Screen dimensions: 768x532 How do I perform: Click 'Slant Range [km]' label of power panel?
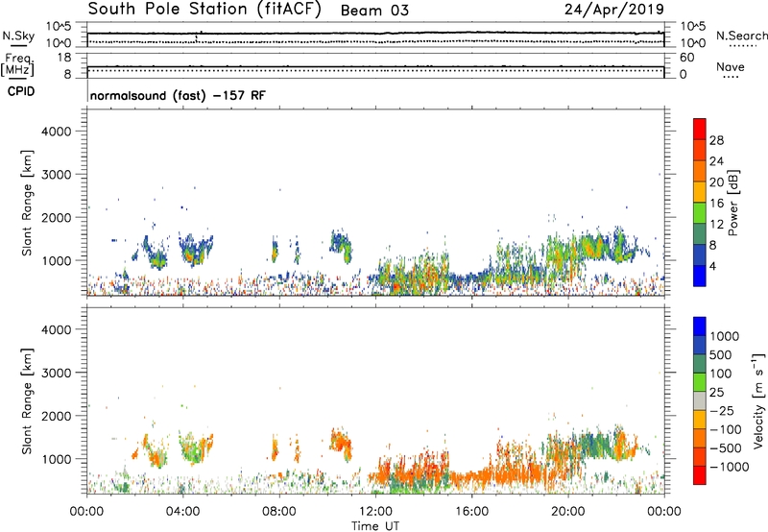point(27,203)
